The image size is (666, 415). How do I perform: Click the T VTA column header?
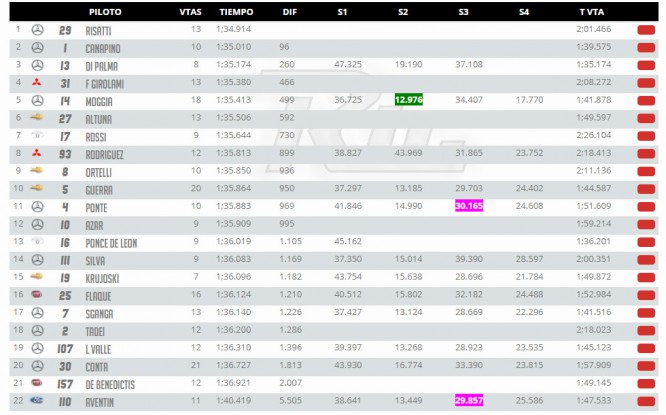pos(592,12)
